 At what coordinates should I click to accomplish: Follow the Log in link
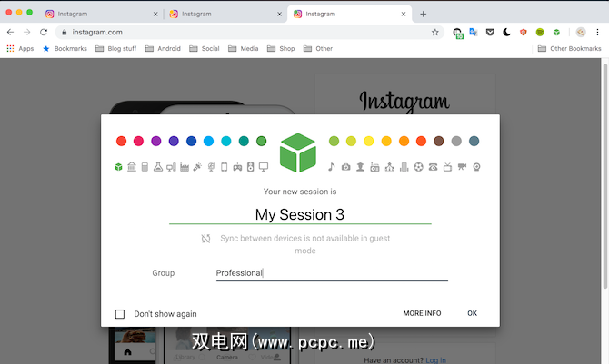[435, 360]
